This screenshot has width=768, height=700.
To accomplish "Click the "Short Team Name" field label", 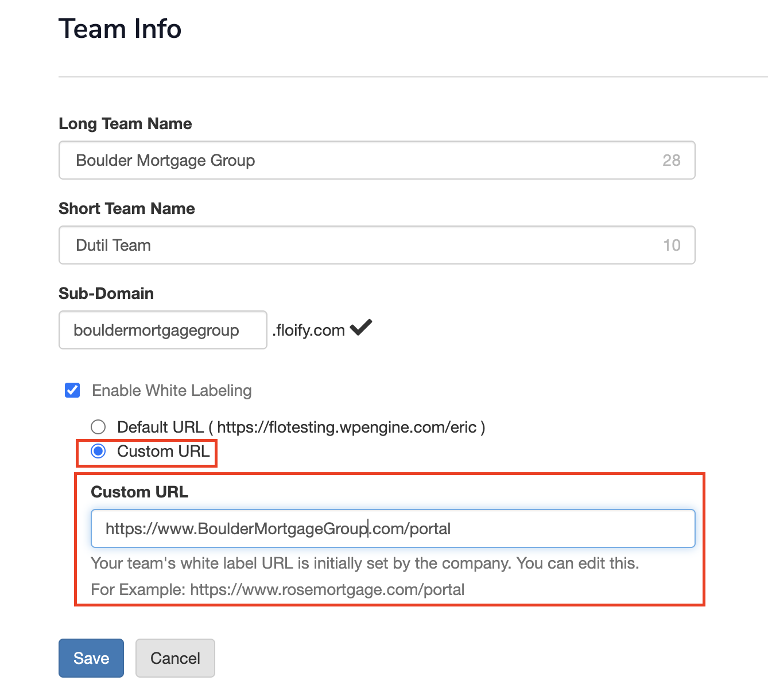I will coord(127,209).
